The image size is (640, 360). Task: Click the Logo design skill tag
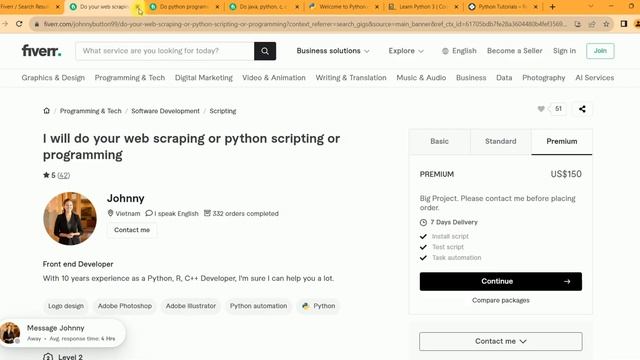pyautogui.click(x=66, y=306)
